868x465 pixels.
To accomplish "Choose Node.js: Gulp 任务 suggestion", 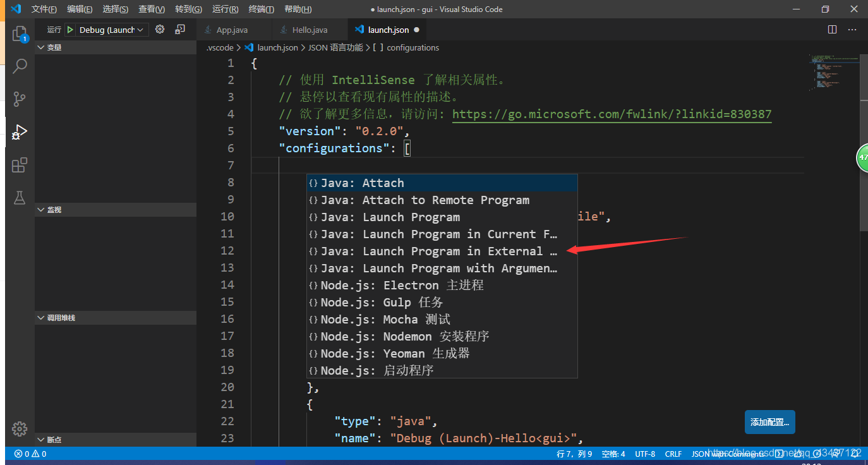I will point(442,303).
